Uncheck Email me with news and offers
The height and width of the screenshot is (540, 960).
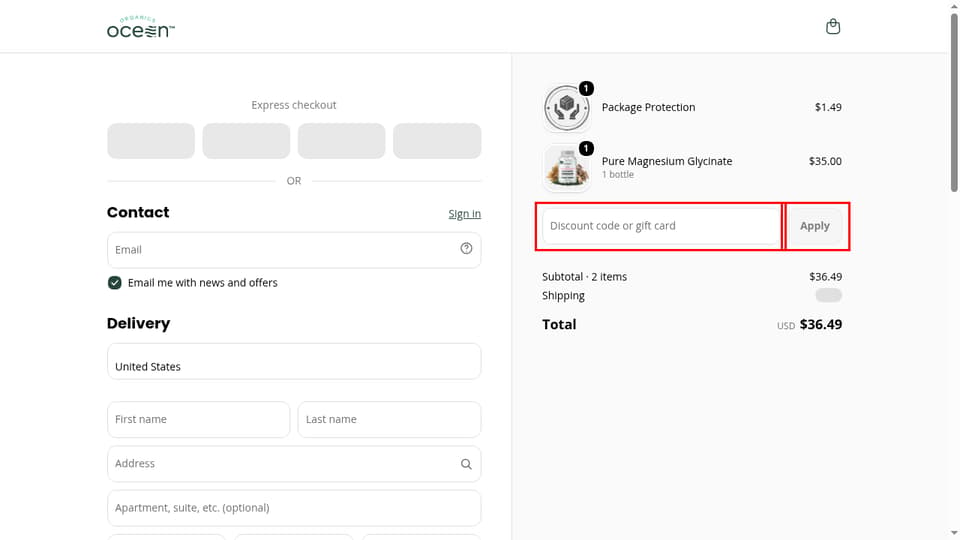click(x=114, y=282)
